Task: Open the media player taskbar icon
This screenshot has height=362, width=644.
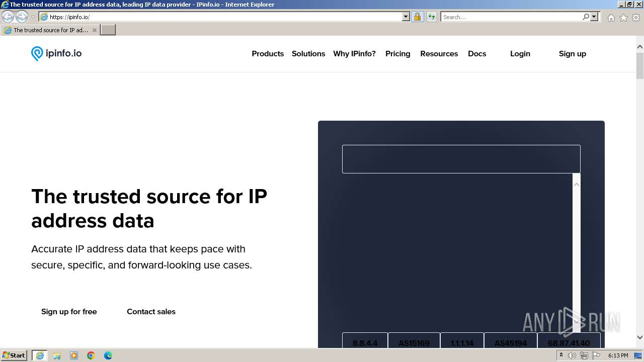Action: coord(74,355)
